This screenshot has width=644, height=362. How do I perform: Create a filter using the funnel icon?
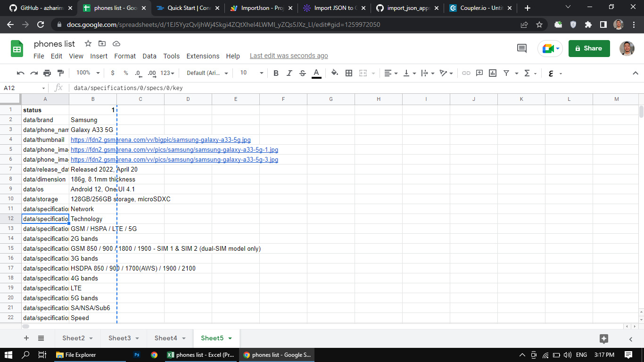pyautogui.click(x=505, y=73)
